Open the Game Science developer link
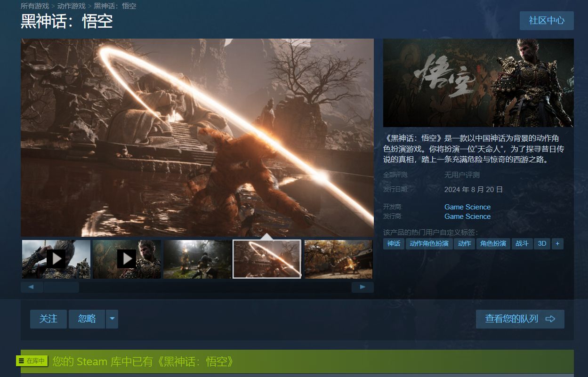The width and height of the screenshot is (588, 377). click(467, 207)
